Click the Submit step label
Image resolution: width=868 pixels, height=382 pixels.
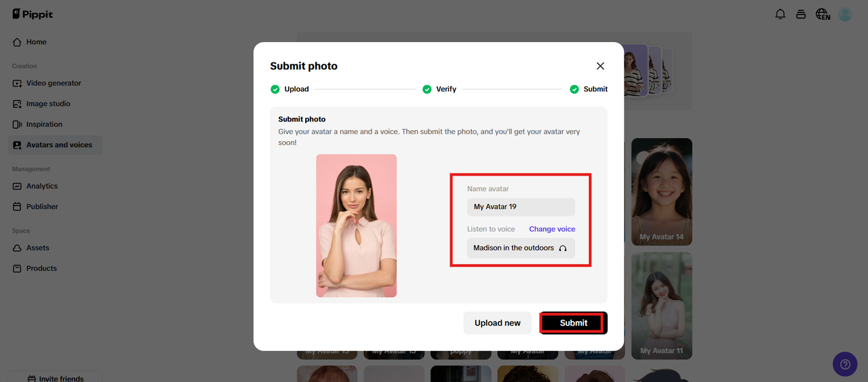pos(595,90)
